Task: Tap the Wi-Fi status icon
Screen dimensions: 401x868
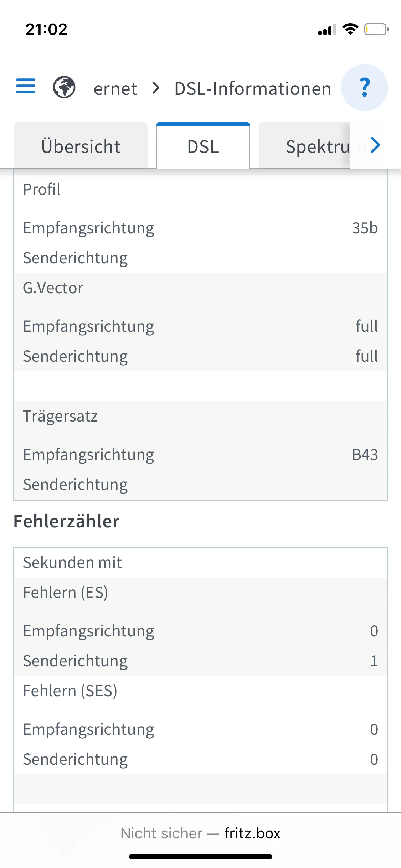Action: [x=350, y=29]
